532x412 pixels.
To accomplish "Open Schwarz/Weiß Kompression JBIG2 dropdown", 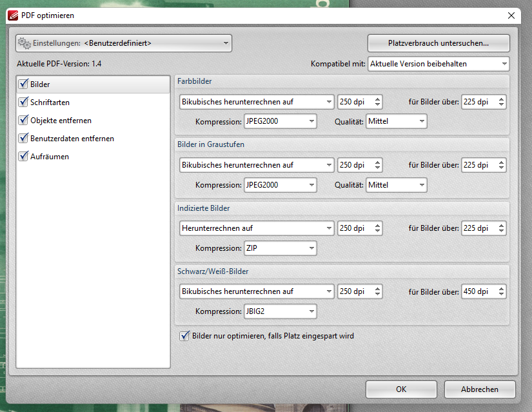I will [281, 311].
